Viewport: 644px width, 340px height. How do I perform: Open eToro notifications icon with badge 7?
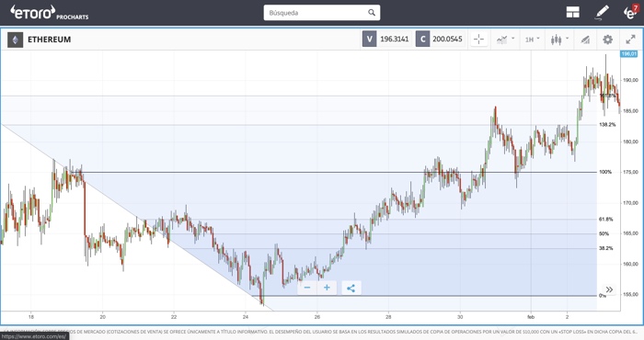pos(630,12)
